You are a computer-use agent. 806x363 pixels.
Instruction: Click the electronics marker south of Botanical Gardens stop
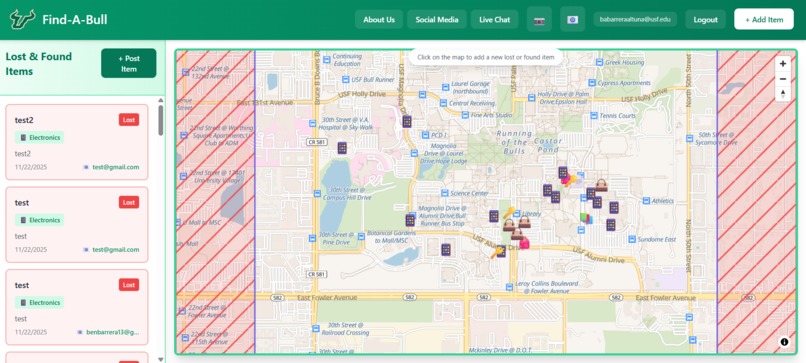coord(446,250)
